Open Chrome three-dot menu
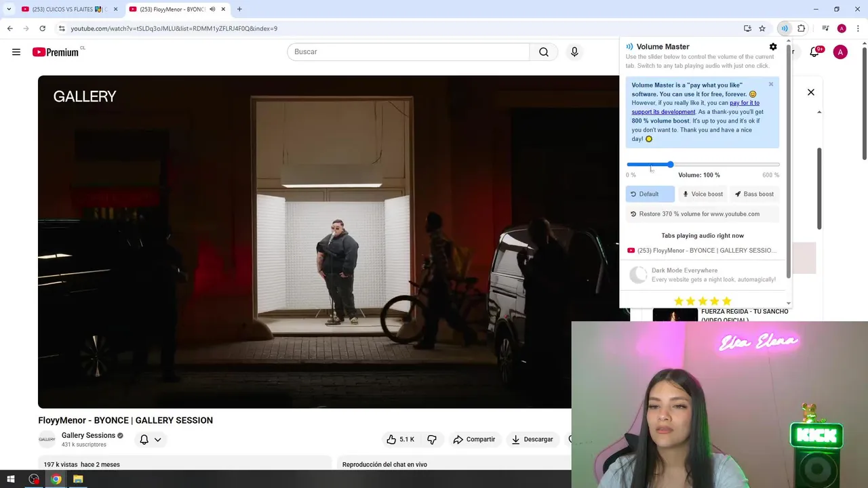The height and width of the screenshot is (488, 868). click(x=858, y=28)
